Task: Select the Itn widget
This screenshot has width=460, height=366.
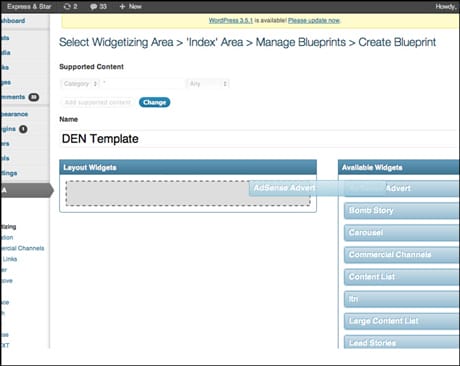Action: (402, 299)
